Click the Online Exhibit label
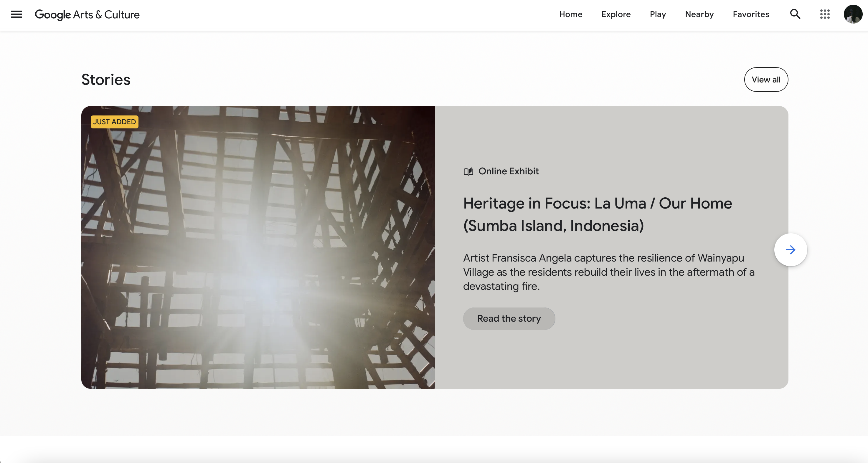Viewport: 868px width, 463px height. coord(508,171)
